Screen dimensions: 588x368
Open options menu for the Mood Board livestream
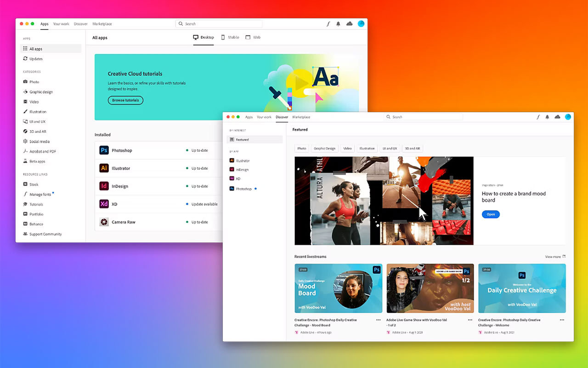[378, 319]
